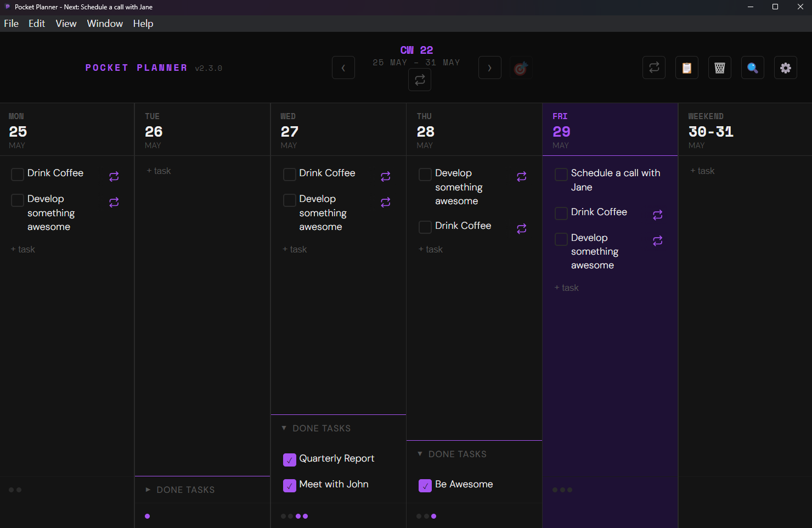The width and height of the screenshot is (812, 528).
Task: Click the repeat icon below the week dates
Action: [x=420, y=80]
